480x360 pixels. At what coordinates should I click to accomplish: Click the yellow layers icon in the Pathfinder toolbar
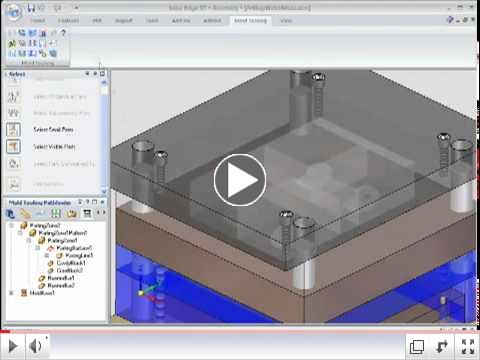coord(25,213)
